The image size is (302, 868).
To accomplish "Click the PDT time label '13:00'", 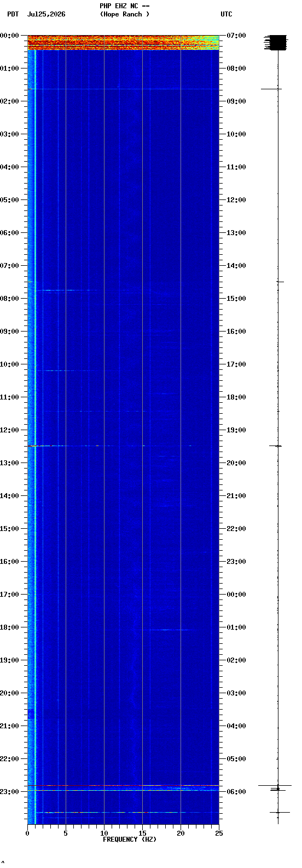I will (x=9, y=463).
